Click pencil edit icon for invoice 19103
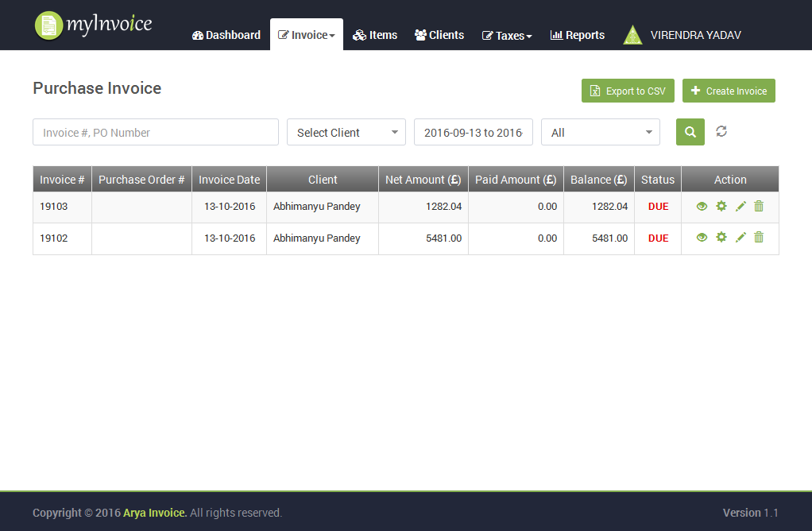Screen dimensions: 812x531 (x=740, y=207)
